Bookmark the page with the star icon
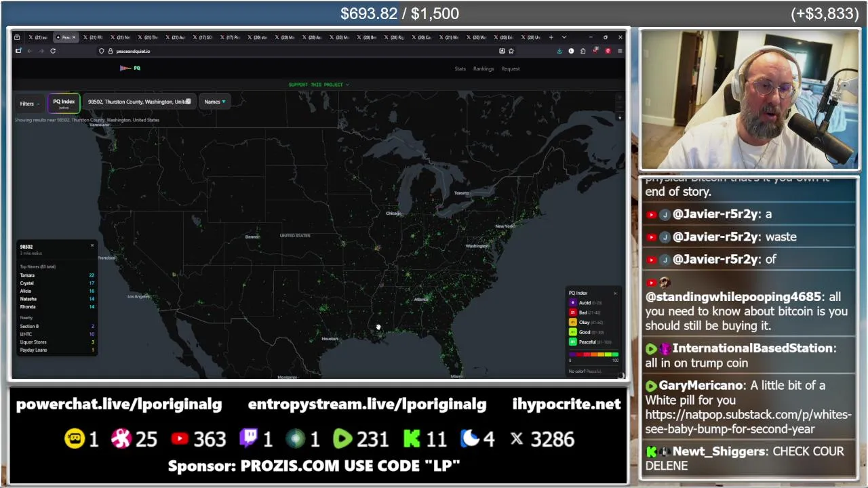The image size is (868, 488). (x=511, y=51)
